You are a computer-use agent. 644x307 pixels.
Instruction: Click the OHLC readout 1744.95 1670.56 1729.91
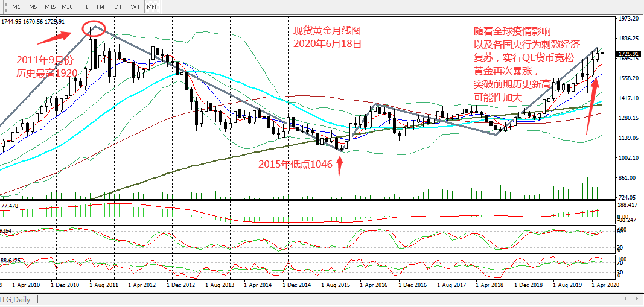(x=32, y=22)
